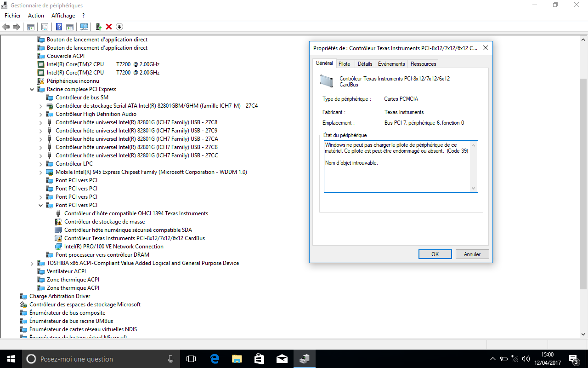Switch to the Détails tab
Viewport: 588px width, 368px height.
pyautogui.click(x=365, y=64)
